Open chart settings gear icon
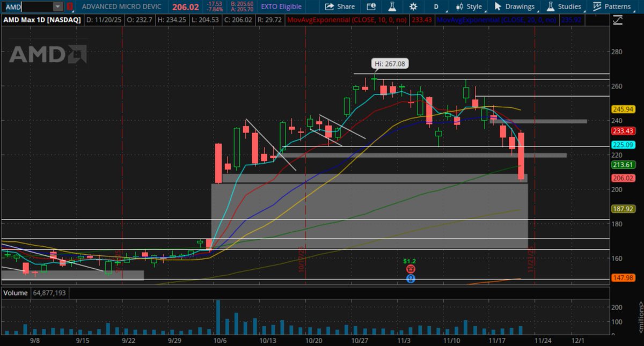 pos(413,6)
